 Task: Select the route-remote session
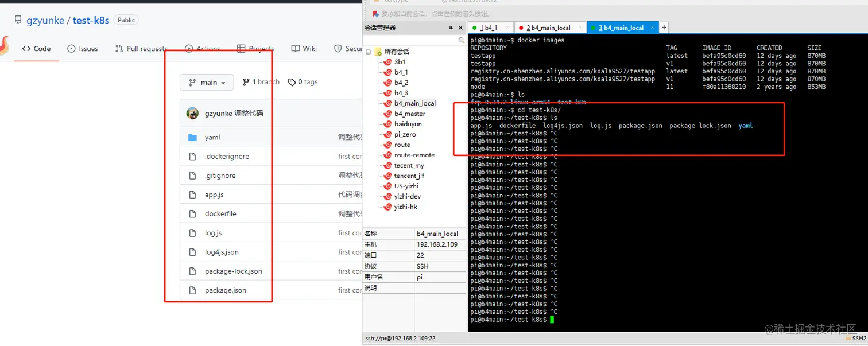tap(414, 155)
